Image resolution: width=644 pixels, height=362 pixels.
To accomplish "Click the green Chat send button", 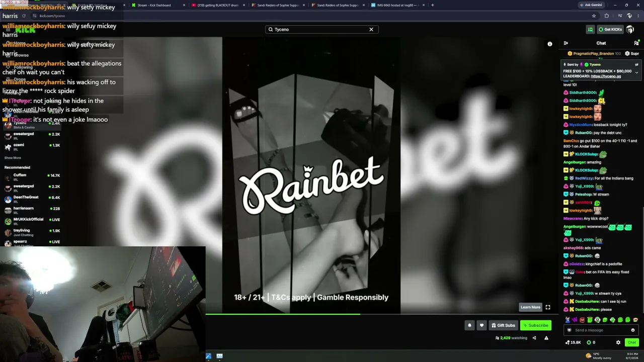I will (x=631, y=342).
